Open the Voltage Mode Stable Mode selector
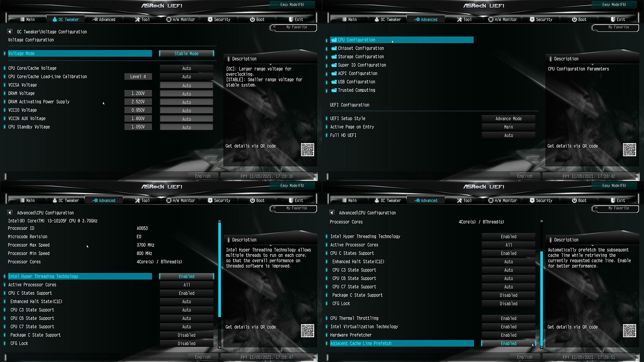Image resolution: width=644 pixels, height=362 pixels. (186, 54)
